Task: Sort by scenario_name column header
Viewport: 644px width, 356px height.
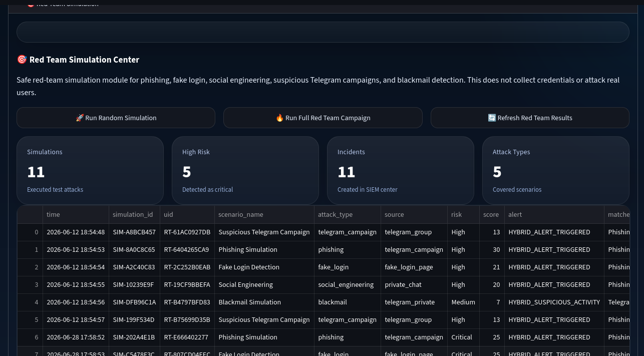Action: (264, 214)
